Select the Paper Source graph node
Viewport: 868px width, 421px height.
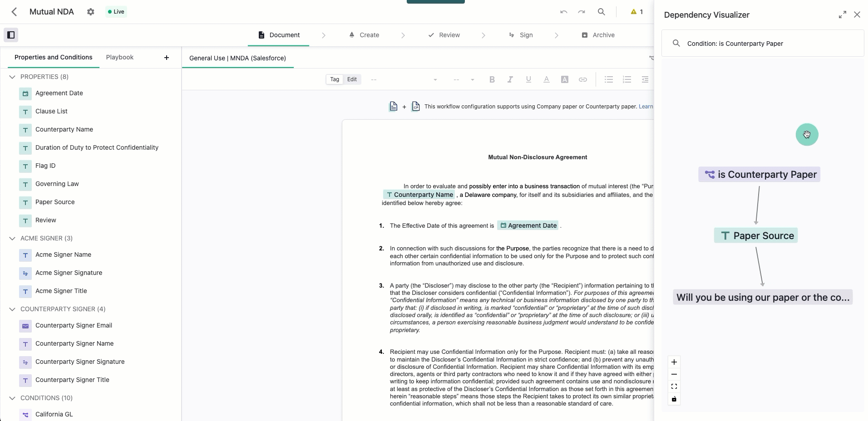(756, 236)
